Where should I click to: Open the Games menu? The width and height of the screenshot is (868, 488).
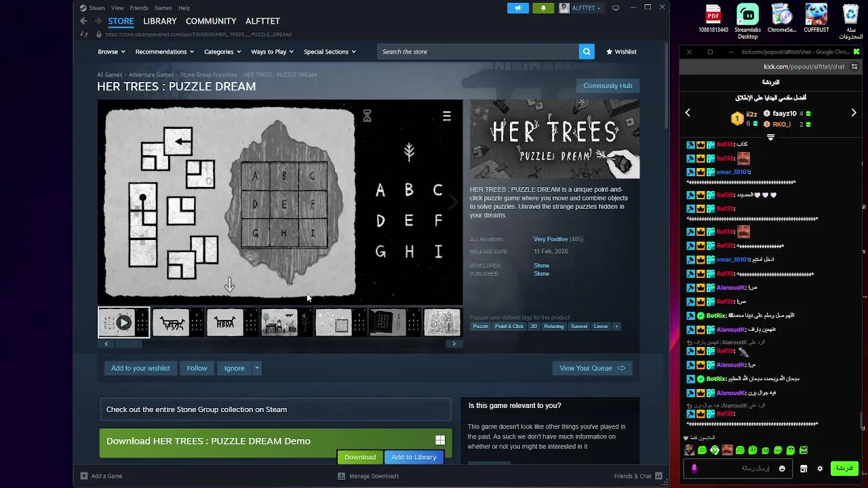tap(163, 8)
